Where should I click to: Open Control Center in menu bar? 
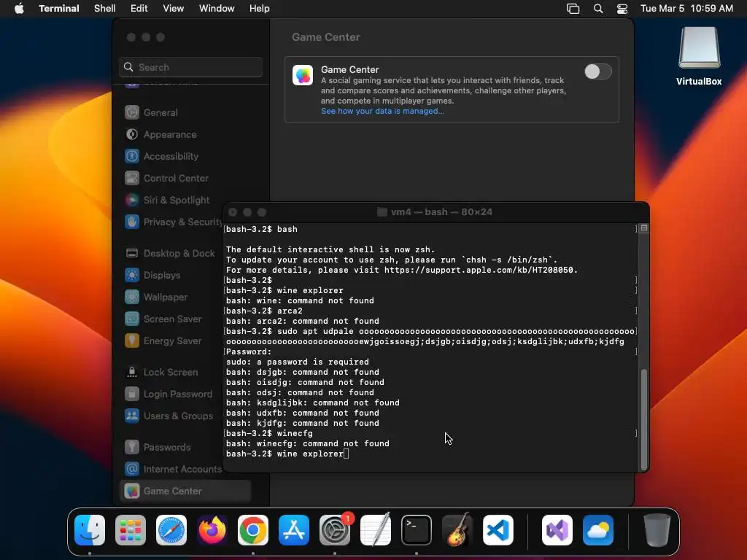[622, 9]
